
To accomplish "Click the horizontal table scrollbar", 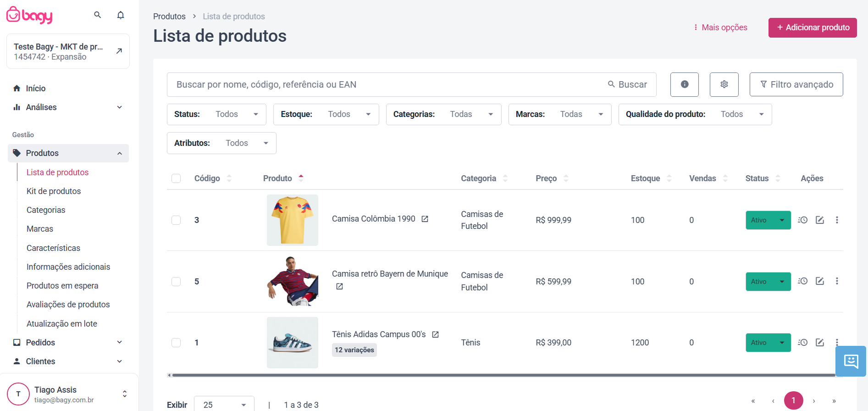I will (x=503, y=375).
